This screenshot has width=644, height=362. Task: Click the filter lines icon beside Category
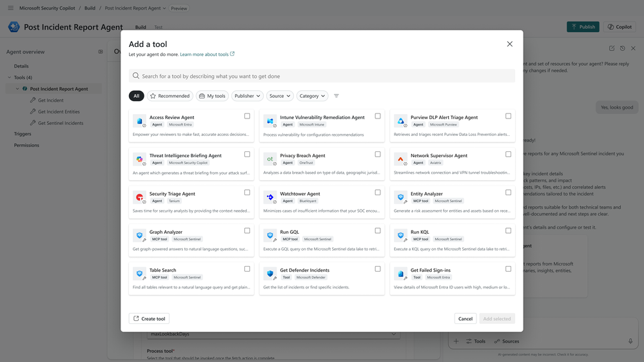pos(337,95)
